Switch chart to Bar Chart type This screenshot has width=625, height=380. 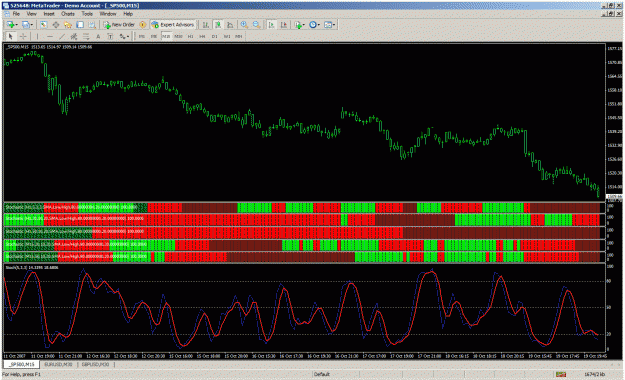206,25
